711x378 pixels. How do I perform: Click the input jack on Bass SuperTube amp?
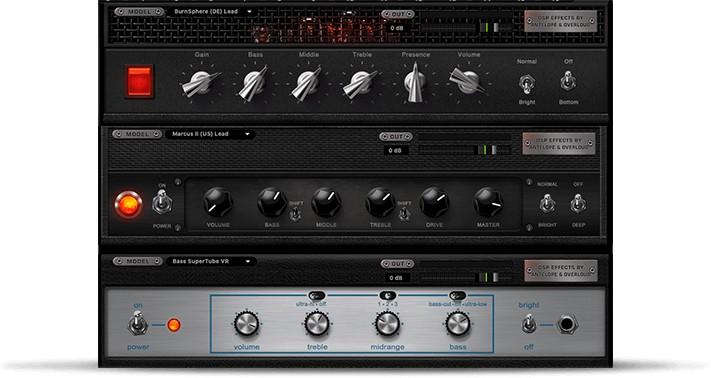tap(567, 325)
